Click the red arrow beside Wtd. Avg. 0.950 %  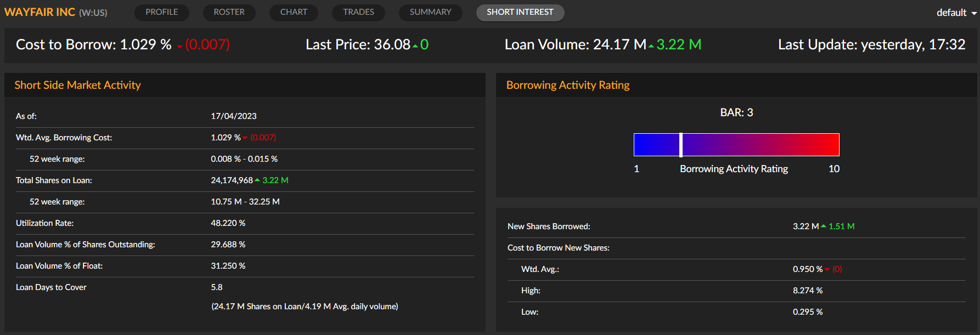click(827, 270)
